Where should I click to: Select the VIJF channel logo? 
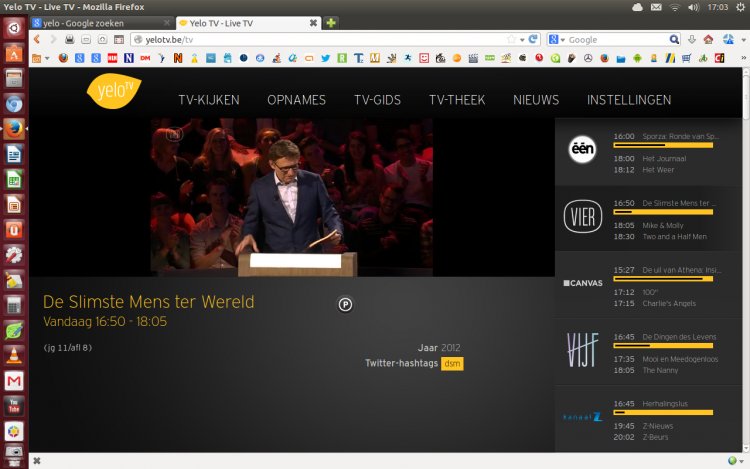point(582,350)
